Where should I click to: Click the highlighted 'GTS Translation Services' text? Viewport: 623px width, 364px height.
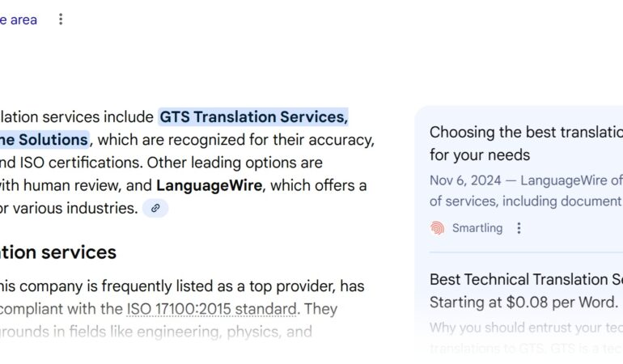[253, 117]
